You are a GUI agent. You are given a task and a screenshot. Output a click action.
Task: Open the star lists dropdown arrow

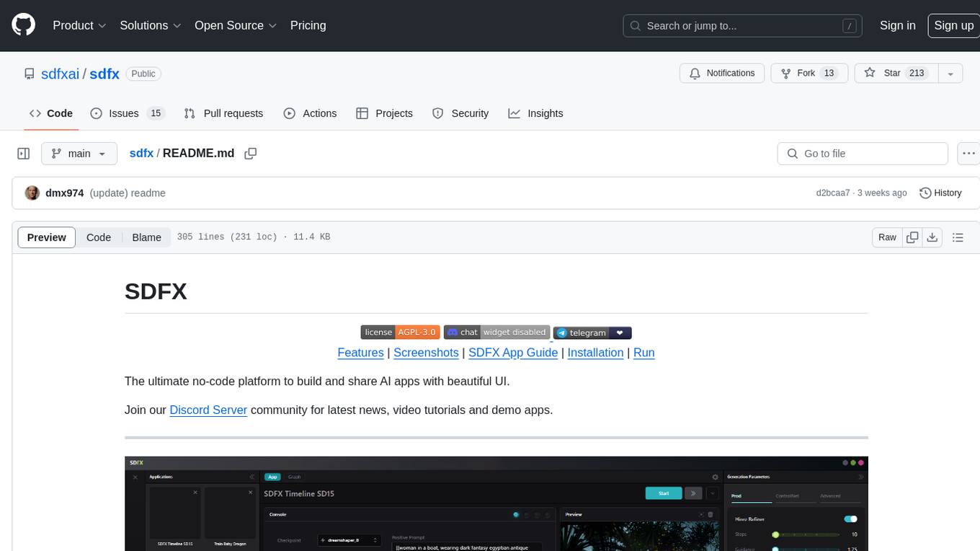click(950, 73)
